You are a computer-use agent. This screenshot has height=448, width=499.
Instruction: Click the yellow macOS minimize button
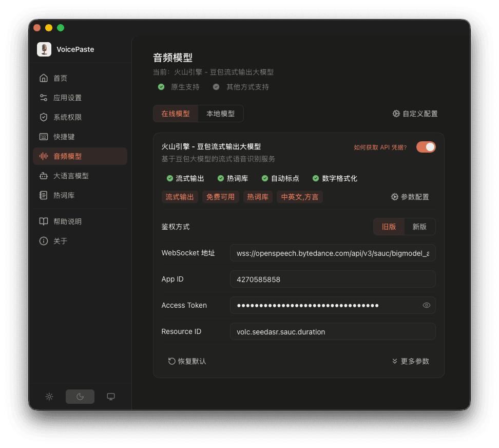[49, 28]
